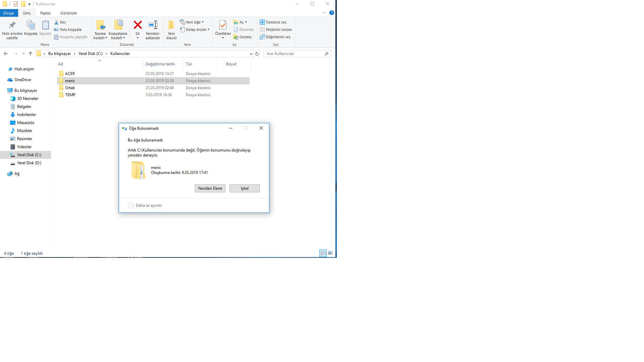Image resolution: width=644 pixels, height=362 pixels.
Task: Open the Görünüm ribbon tab
Action: point(68,13)
